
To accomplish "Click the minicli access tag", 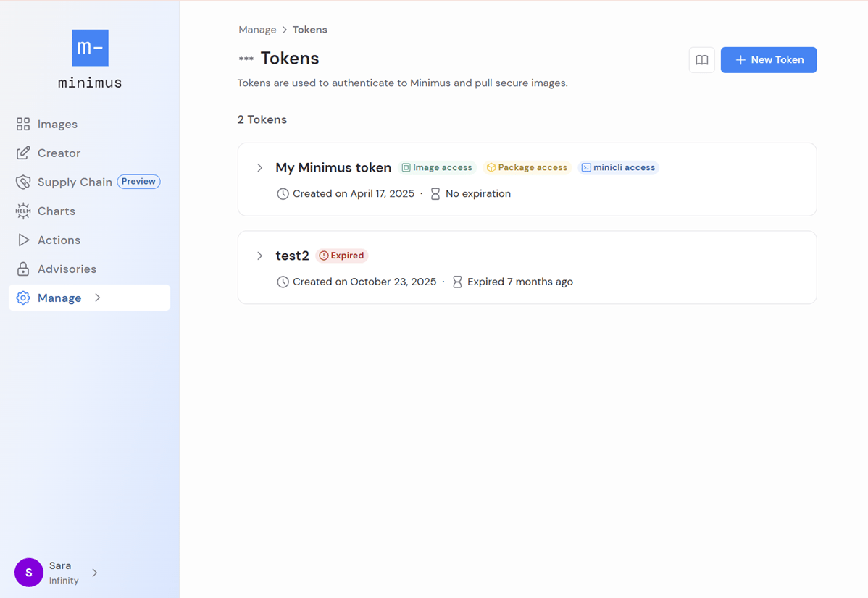I will coord(618,167).
